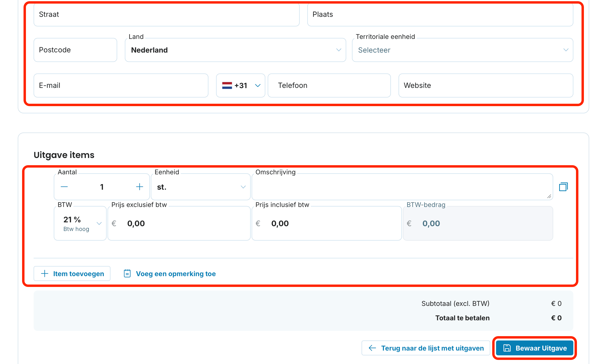The image size is (606, 364).
Task: Click the duplicate item copy icon
Action: tap(563, 187)
